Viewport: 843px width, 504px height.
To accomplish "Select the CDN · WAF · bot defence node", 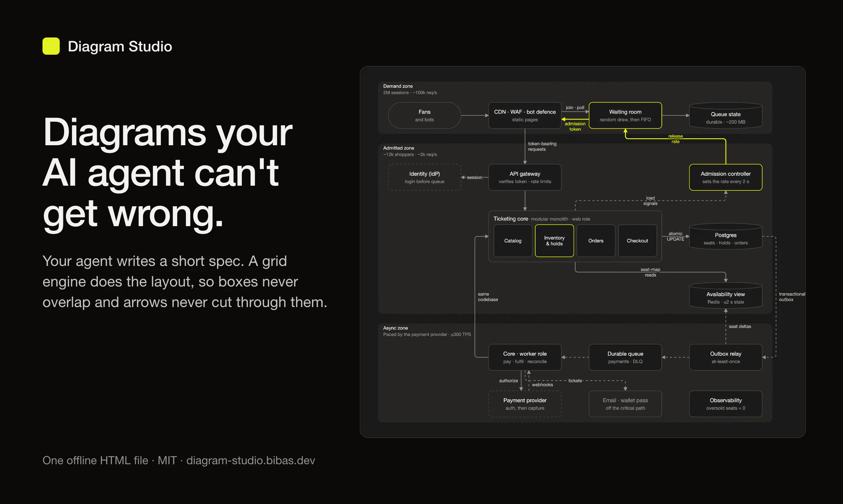I will coord(524,115).
